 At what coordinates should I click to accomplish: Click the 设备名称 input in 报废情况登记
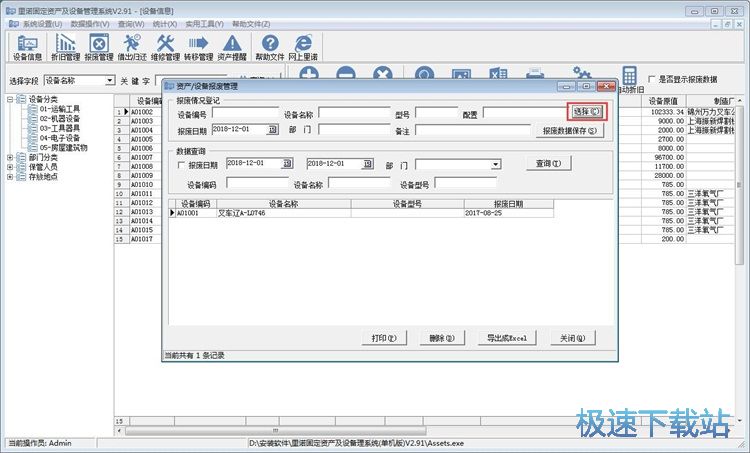click(x=354, y=112)
